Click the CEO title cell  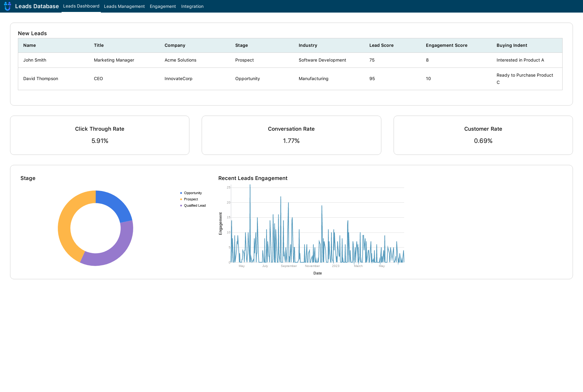click(x=98, y=79)
